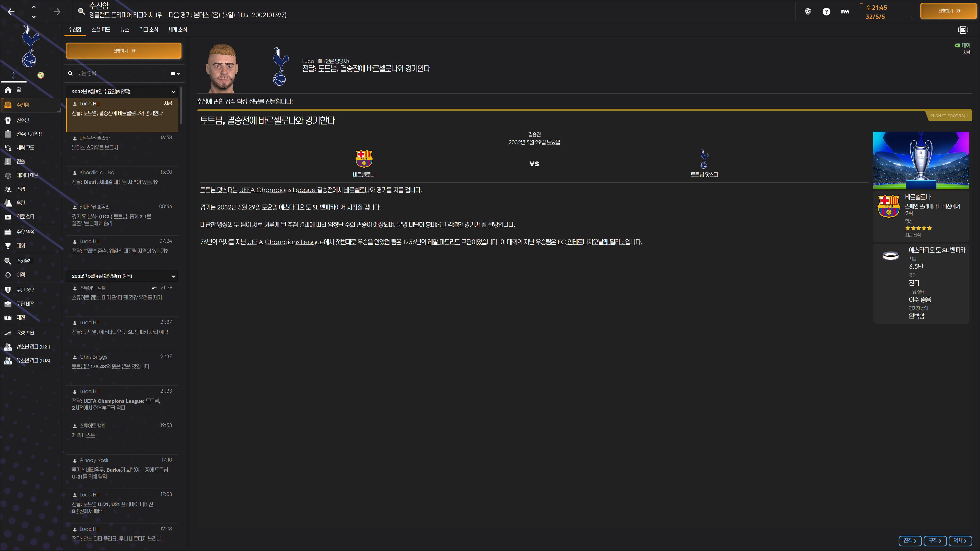
Task: Switch to the League News tab
Action: [148, 29]
